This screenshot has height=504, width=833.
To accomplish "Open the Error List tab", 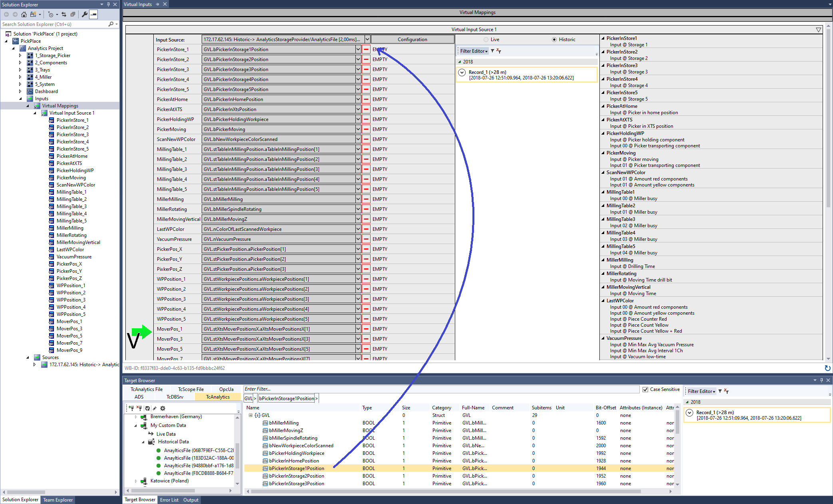I will click(169, 500).
